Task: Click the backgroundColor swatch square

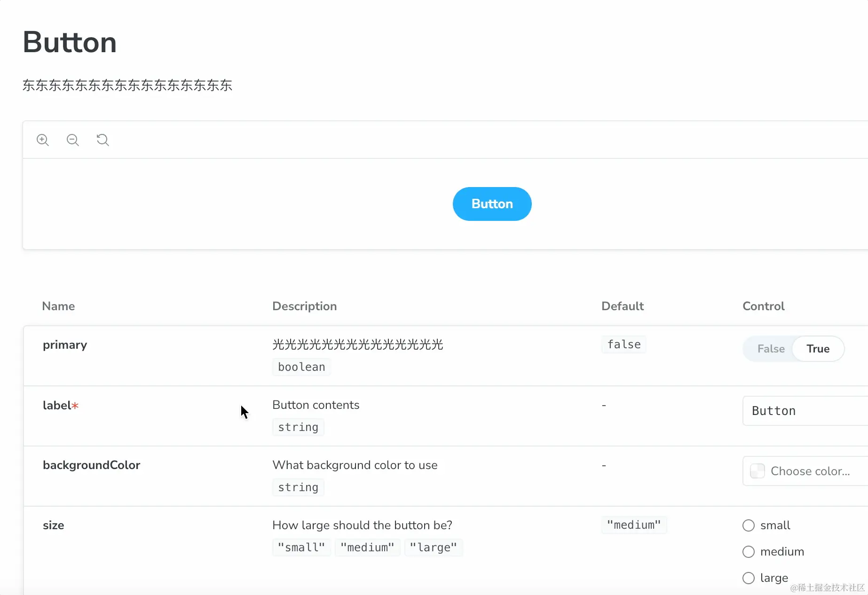Action: [758, 471]
